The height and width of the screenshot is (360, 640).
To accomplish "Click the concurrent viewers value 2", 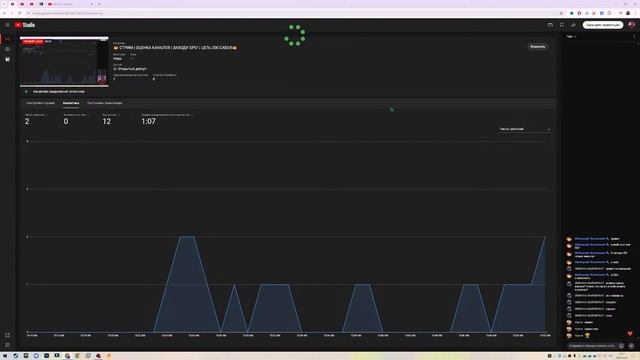I will [27, 121].
